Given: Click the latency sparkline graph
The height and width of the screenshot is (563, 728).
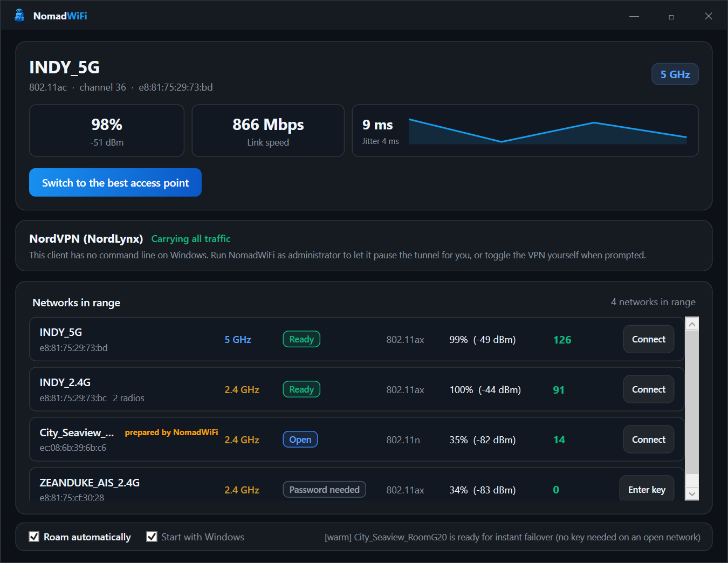Looking at the screenshot, I should 547,131.
